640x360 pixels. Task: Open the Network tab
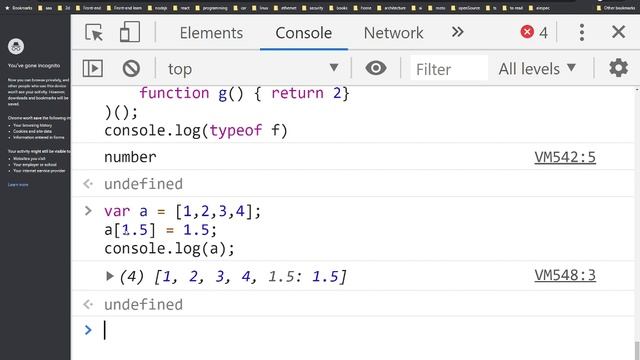393,33
